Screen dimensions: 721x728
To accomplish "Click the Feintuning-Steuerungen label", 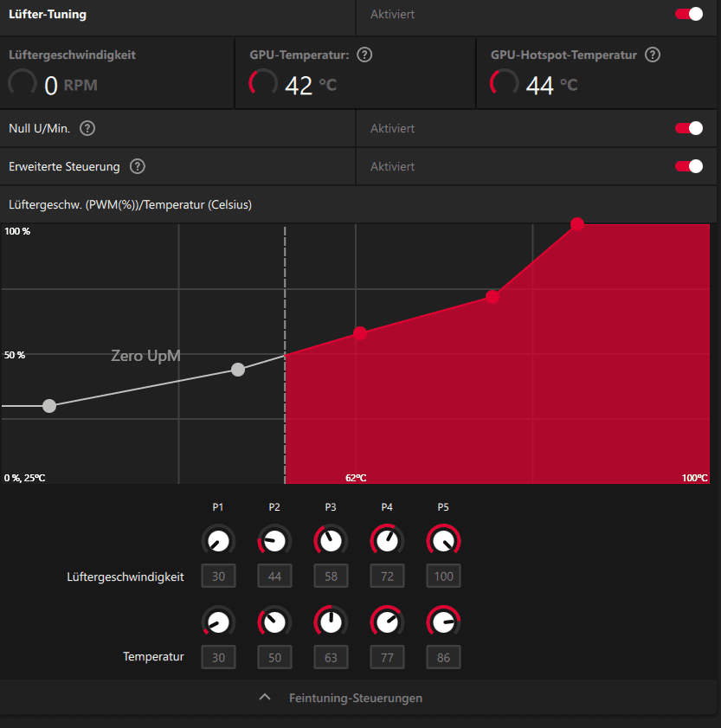I will pos(356,698).
